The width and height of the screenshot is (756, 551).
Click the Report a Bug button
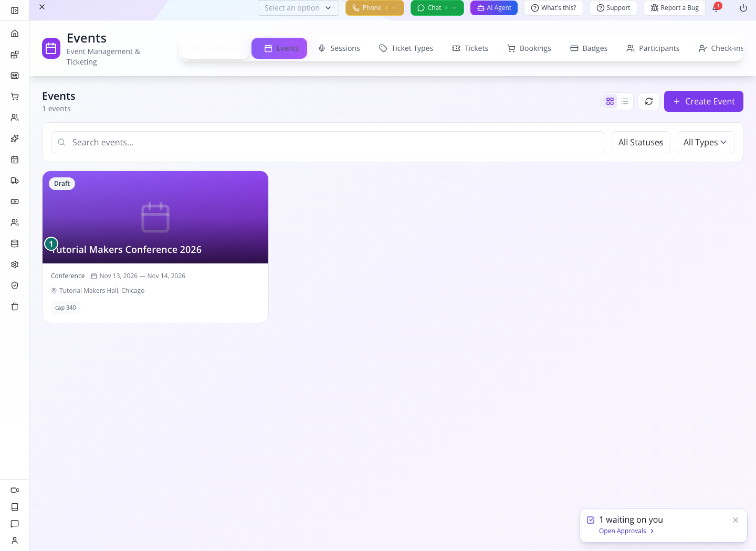tap(675, 8)
